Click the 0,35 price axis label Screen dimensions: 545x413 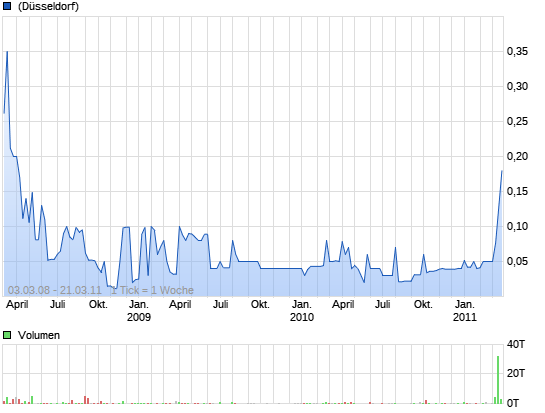[517, 51]
